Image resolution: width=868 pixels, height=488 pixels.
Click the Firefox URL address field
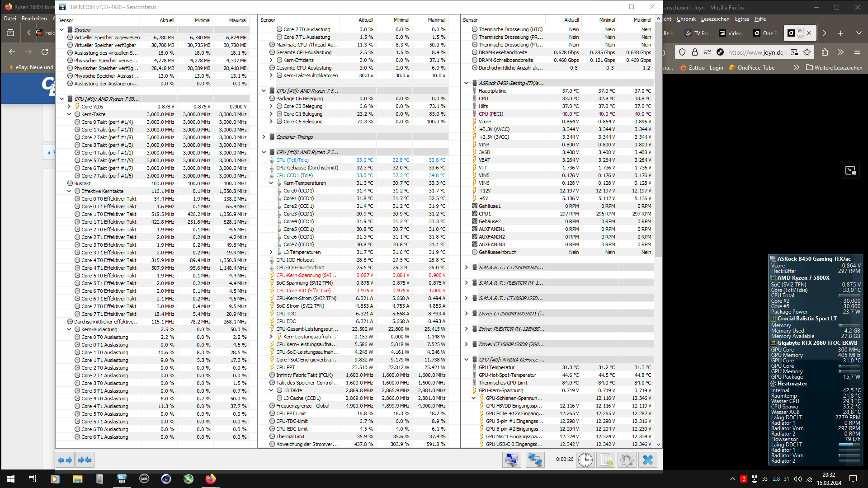[x=755, y=52]
